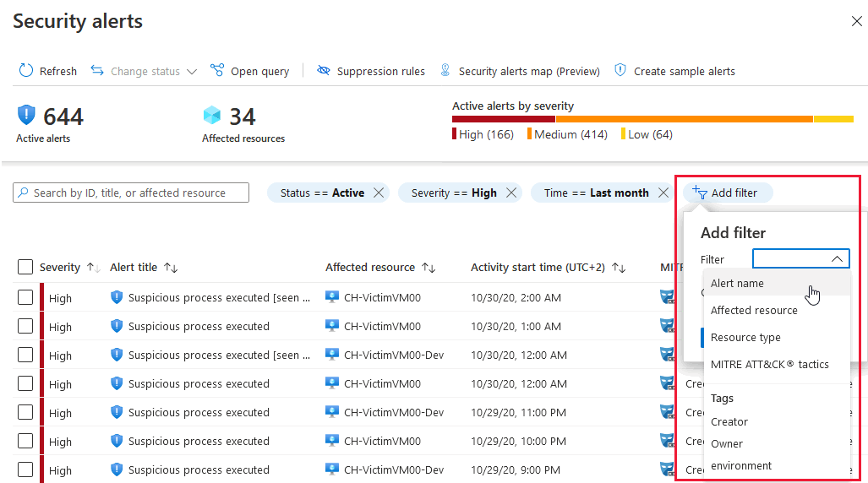Click the Low severity yellow bar segment
The height and width of the screenshot is (483, 868).
coord(833,119)
